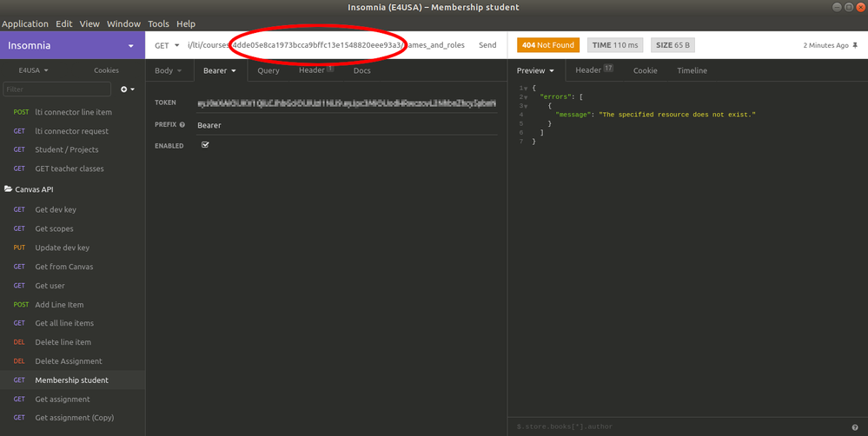
Task: Open the Canvas API folder icon
Action: coord(9,189)
